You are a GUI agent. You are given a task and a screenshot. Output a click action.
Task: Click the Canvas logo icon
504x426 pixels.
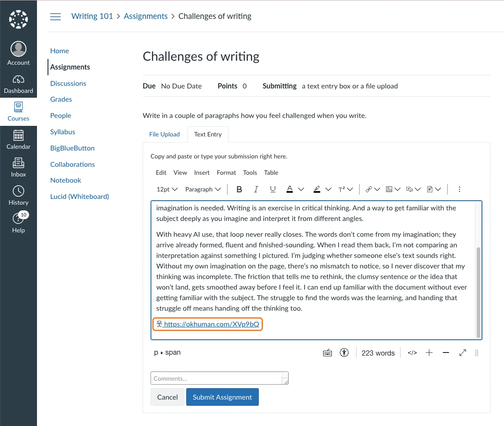[18, 19]
